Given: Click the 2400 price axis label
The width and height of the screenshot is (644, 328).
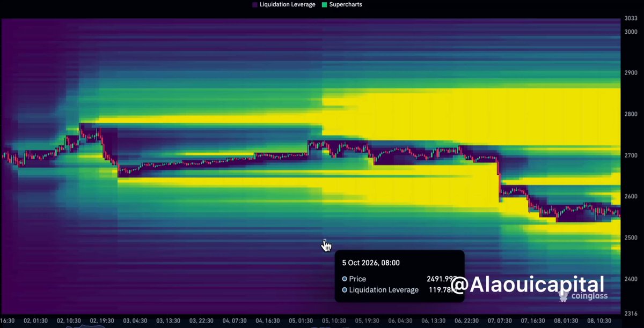Looking at the screenshot, I should coord(631,279).
